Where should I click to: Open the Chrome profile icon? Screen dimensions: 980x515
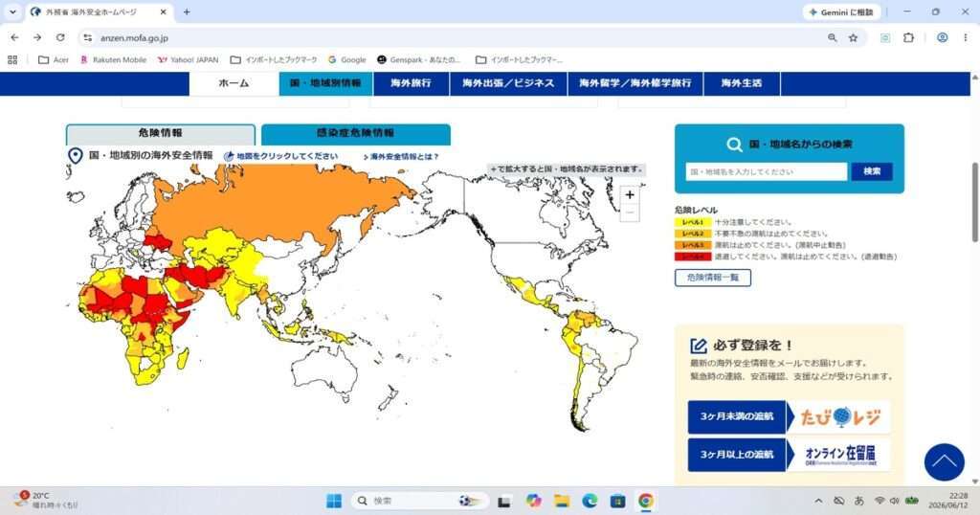942,38
